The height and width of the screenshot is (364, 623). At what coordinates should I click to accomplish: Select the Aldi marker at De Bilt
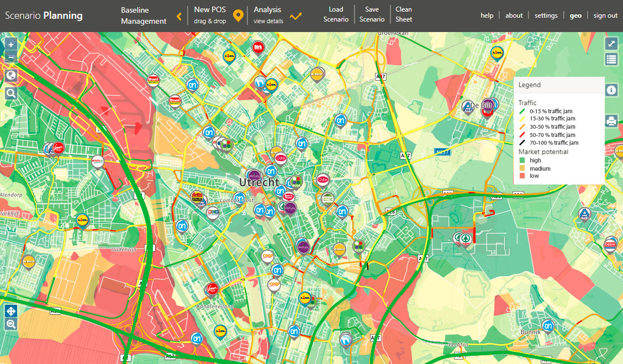click(468, 107)
